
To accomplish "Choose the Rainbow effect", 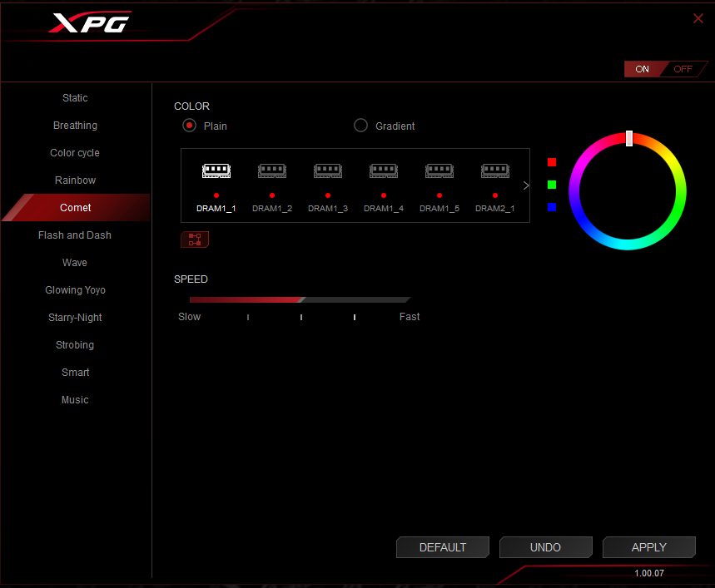I will tap(75, 180).
